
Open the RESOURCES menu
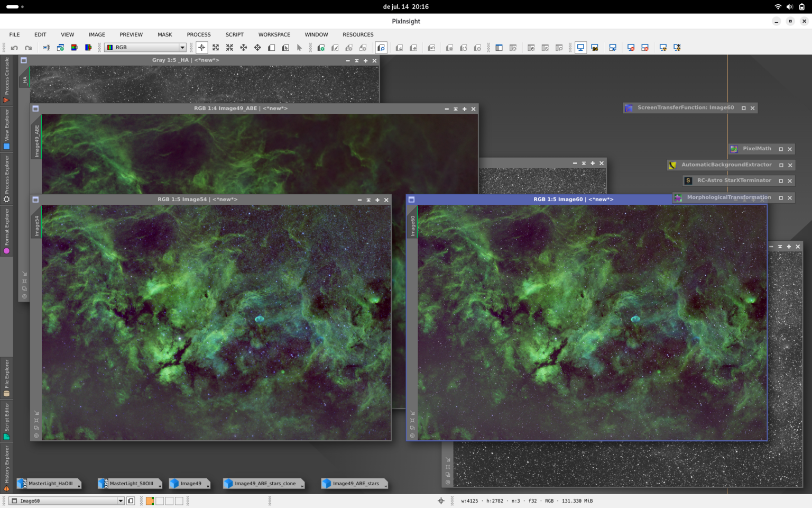click(x=358, y=34)
